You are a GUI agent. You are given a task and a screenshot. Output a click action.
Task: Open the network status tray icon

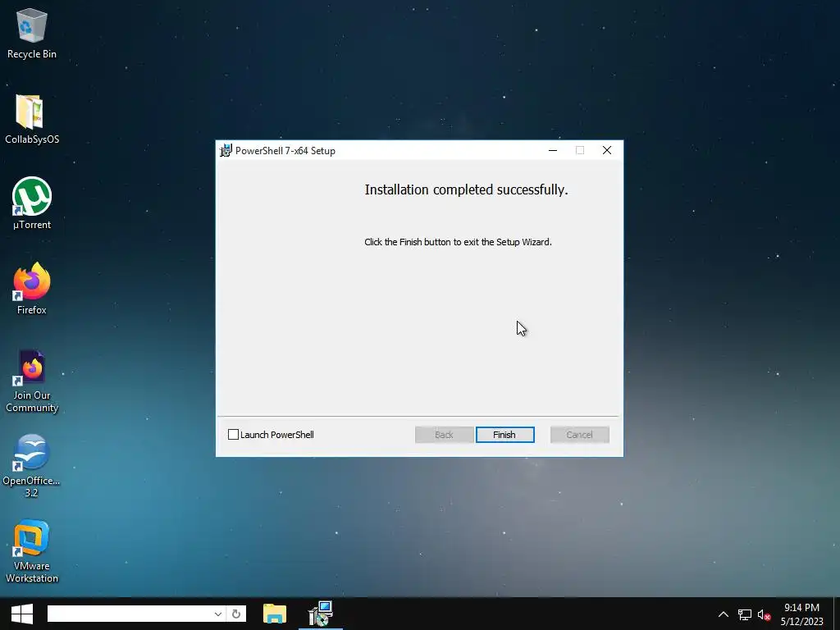click(744, 614)
